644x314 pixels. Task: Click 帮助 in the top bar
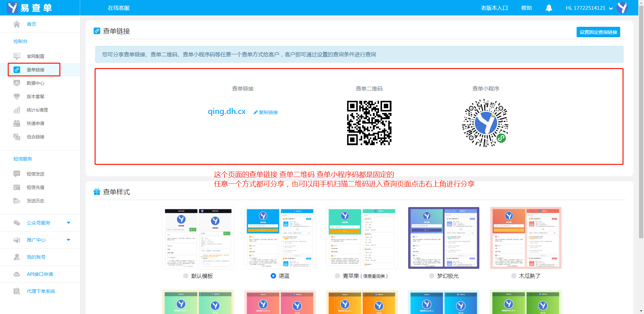point(527,8)
